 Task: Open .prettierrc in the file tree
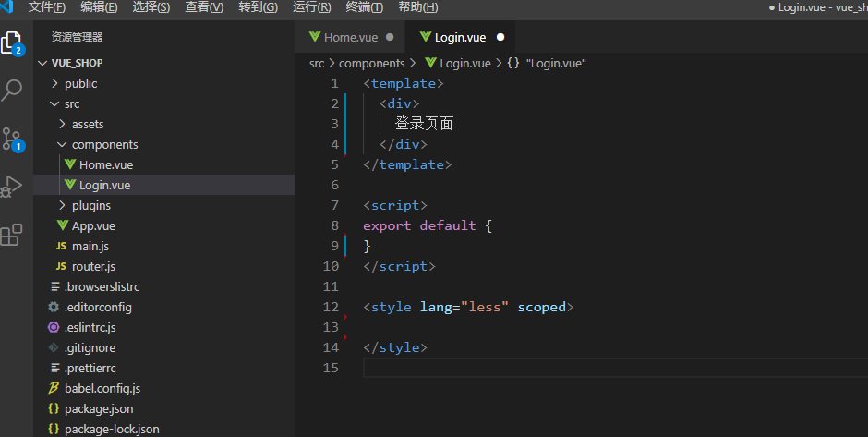click(x=90, y=368)
